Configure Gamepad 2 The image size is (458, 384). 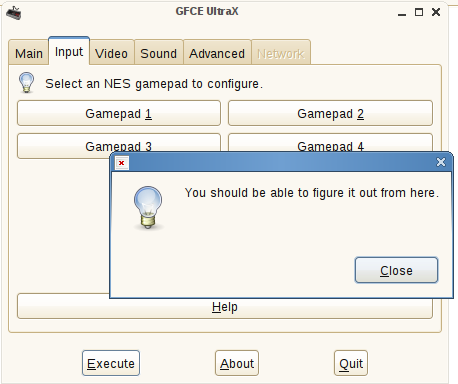click(330, 113)
